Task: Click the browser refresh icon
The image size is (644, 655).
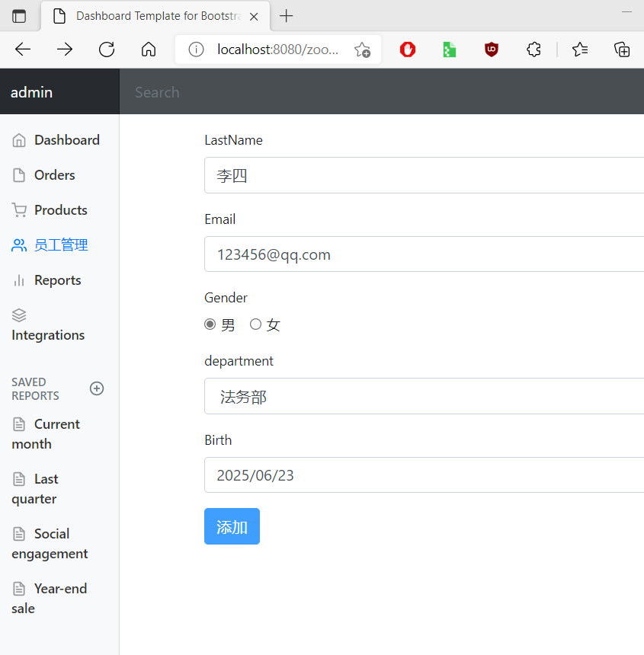Action: 107,50
